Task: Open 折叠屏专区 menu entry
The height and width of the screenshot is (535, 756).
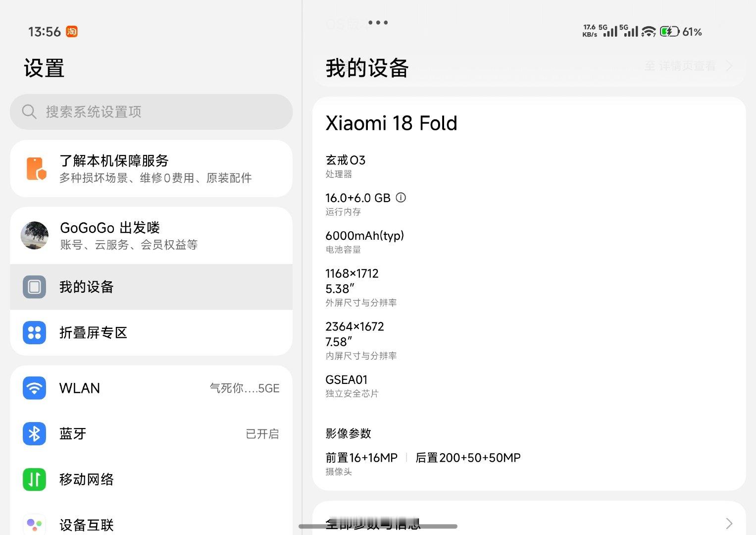Action: click(x=151, y=332)
